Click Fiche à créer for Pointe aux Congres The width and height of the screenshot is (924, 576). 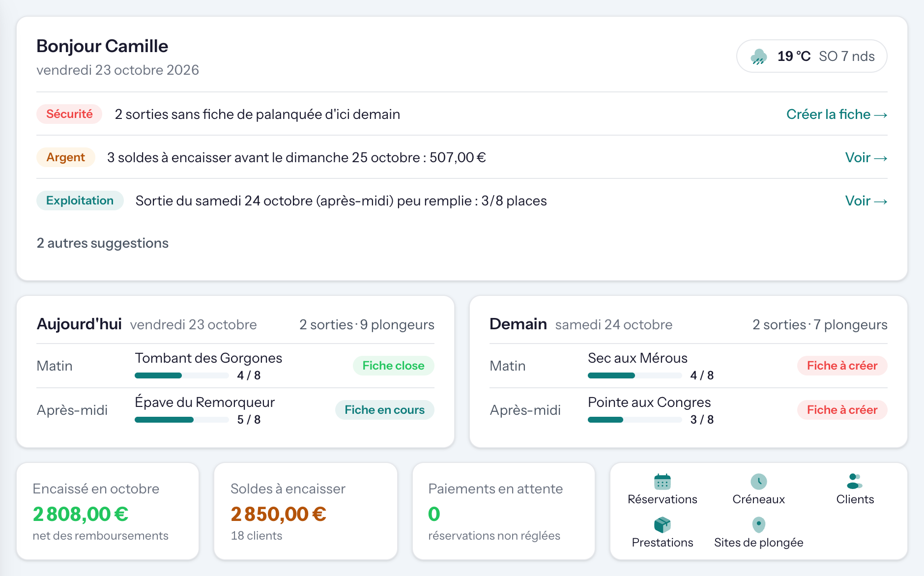(842, 410)
